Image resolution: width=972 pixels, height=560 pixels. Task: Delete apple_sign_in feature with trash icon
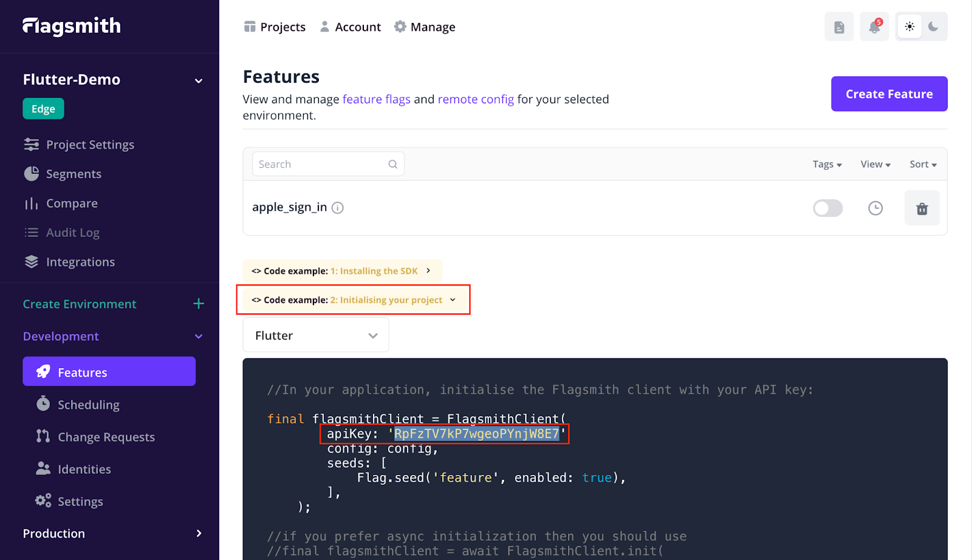922,208
